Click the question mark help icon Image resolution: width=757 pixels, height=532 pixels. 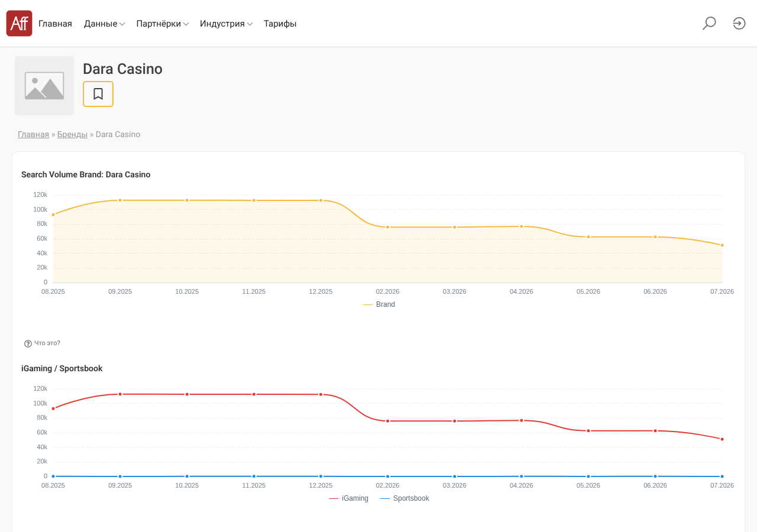click(28, 343)
